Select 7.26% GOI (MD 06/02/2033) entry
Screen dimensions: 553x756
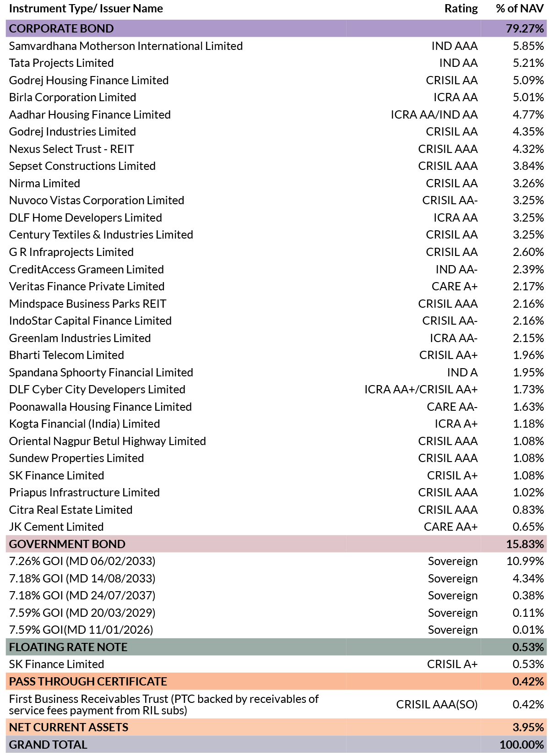coord(276,561)
